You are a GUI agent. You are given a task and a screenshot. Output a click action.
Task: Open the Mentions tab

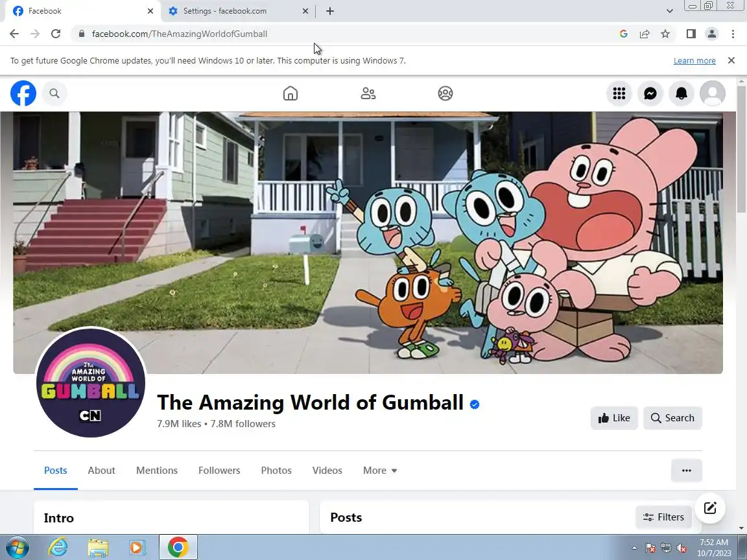157,471
